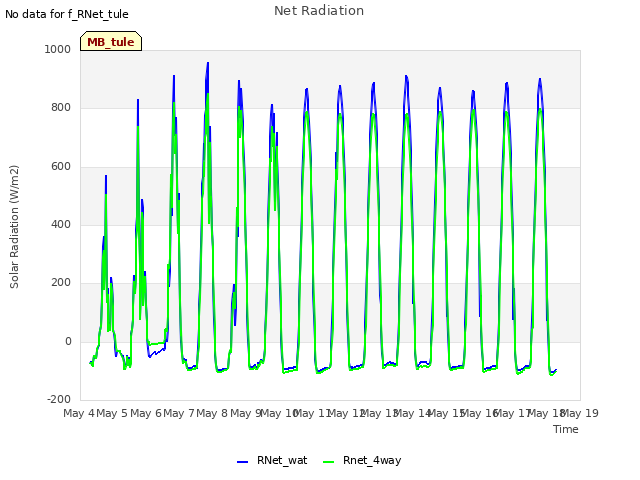
Task: Click the 0 y-axis tick label
Action: (x=68, y=341)
